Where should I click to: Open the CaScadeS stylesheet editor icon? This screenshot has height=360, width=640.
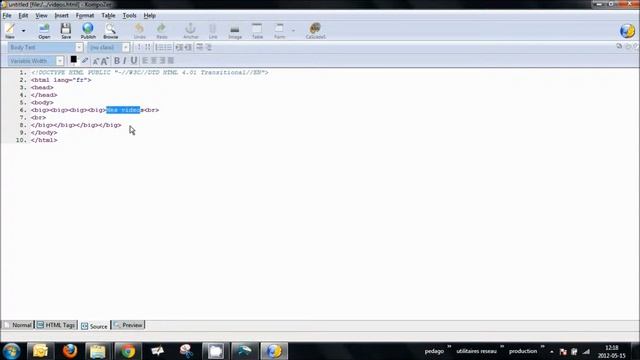pos(315,31)
